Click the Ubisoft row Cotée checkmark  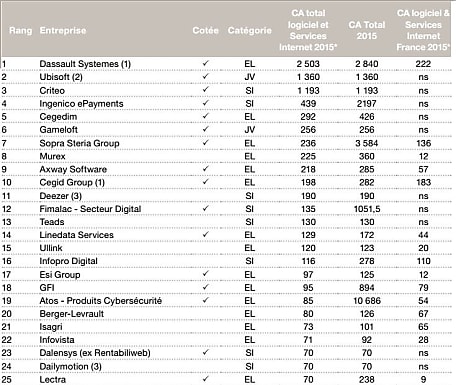(x=206, y=76)
